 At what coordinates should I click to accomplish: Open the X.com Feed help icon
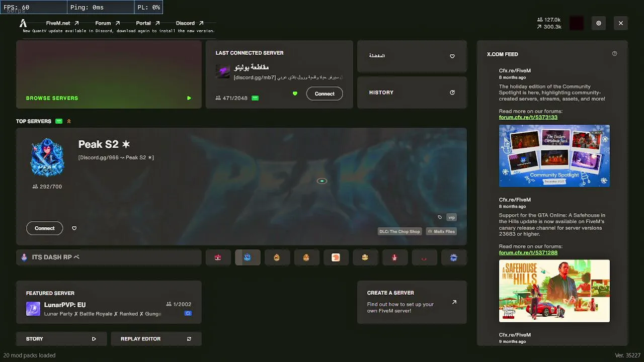coord(614,54)
